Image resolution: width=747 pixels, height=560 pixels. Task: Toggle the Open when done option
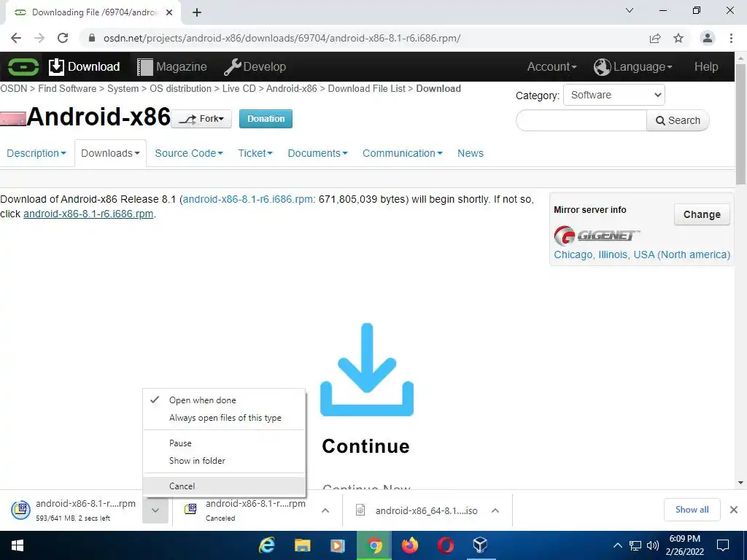pos(224,400)
